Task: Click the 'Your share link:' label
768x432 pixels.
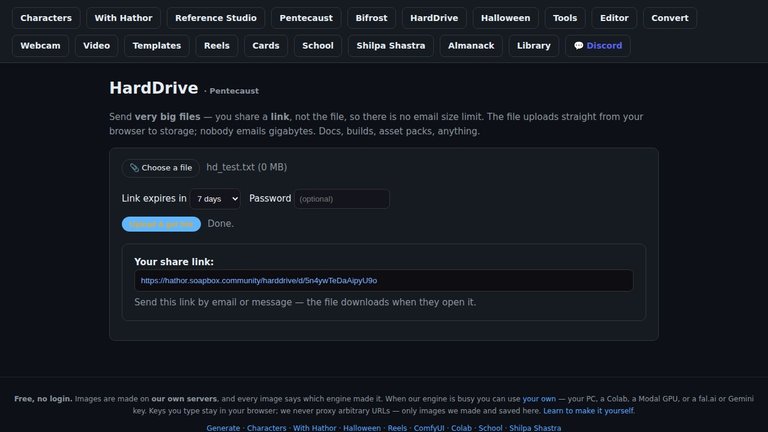Action: click(x=174, y=262)
